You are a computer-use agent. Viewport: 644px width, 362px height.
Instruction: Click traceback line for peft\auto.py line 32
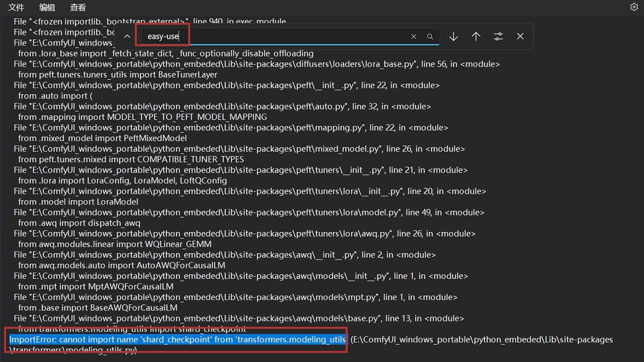click(222, 106)
